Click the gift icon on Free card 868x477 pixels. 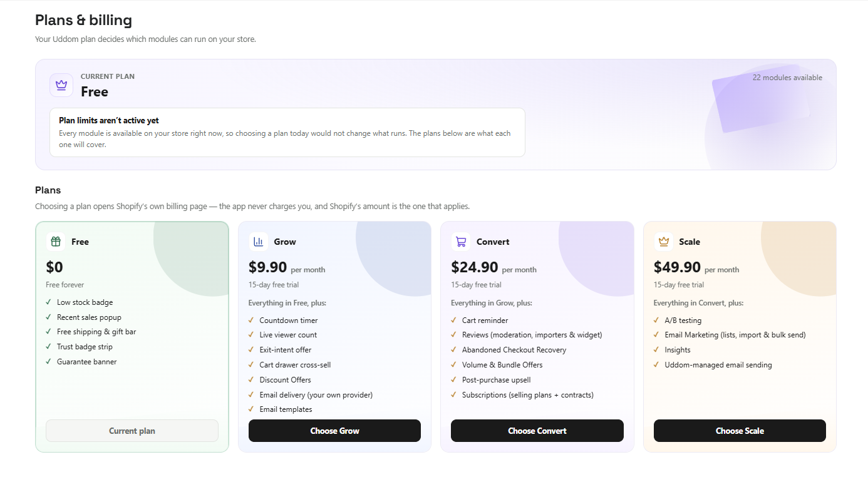[56, 242]
